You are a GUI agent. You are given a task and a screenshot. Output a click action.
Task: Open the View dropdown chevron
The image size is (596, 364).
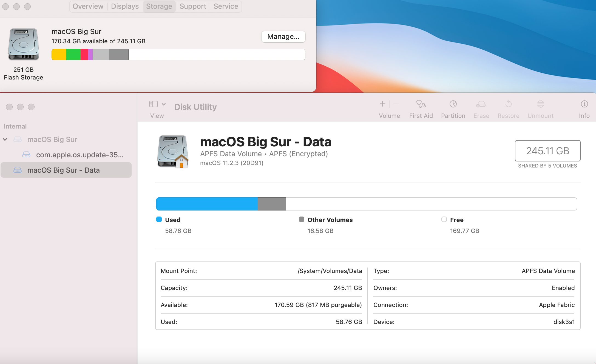[164, 104]
